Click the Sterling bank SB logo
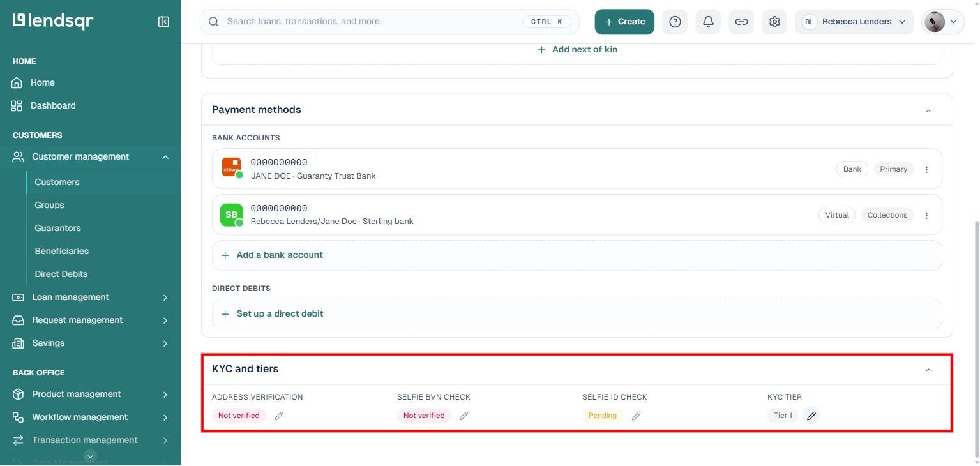The width and height of the screenshot is (980, 466). click(232, 215)
